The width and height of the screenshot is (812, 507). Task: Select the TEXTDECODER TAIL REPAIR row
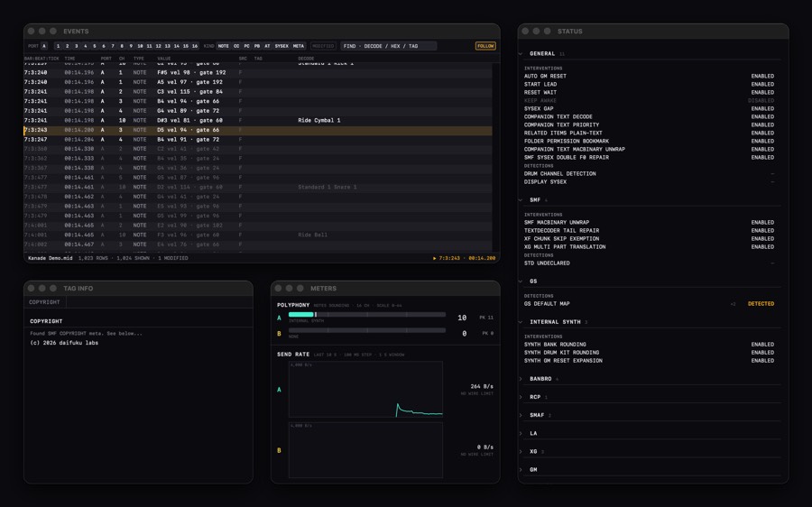(650, 231)
